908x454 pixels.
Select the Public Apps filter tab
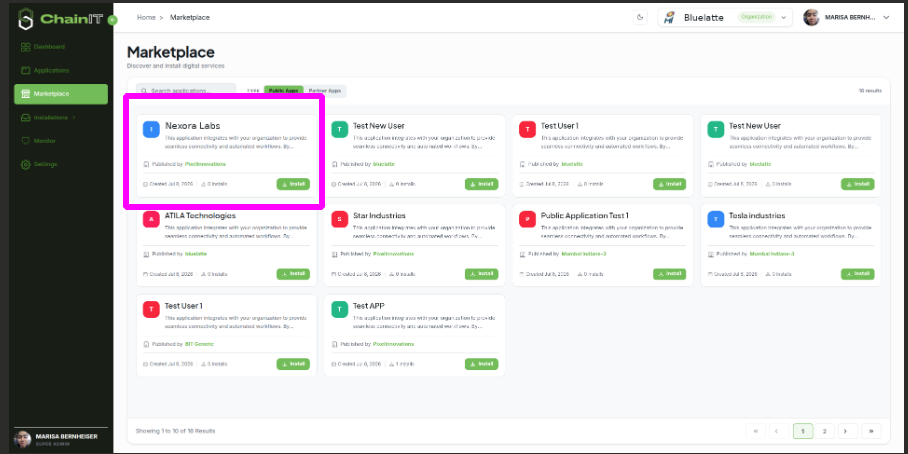[283, 91]
